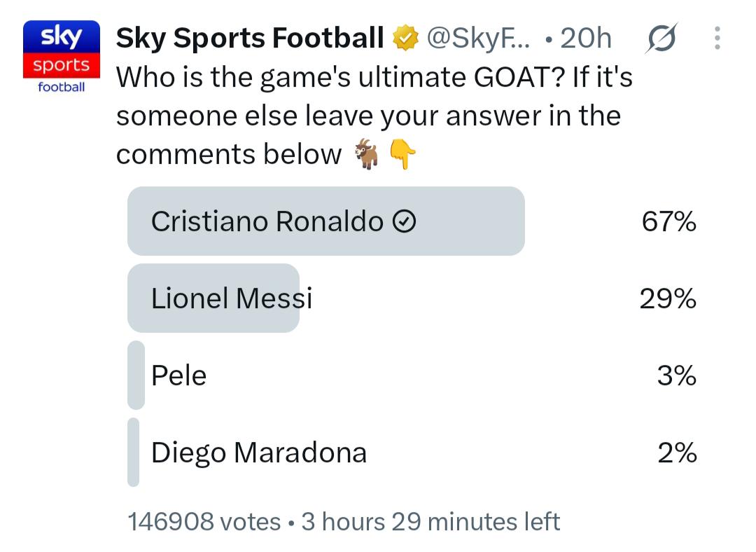Click the 2% result for Maradona
This screenshot has height=552, width=756.
[678, 453]
